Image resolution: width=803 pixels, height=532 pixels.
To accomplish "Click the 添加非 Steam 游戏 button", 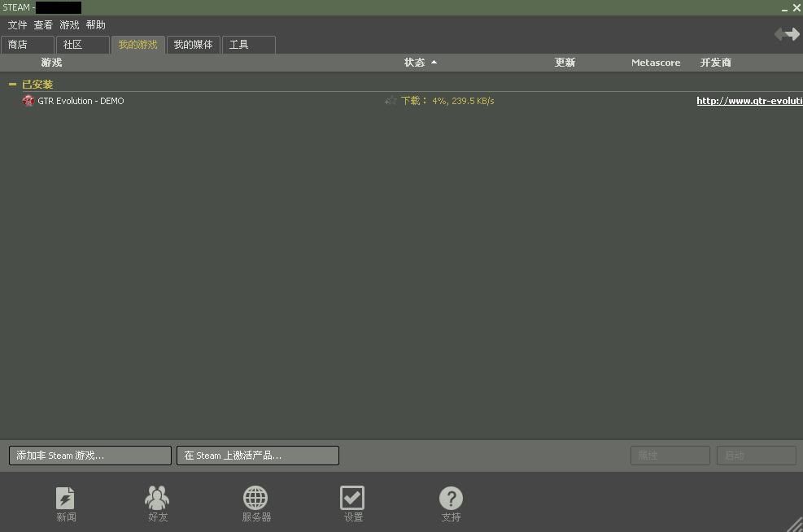I will (x=90, y=456).
